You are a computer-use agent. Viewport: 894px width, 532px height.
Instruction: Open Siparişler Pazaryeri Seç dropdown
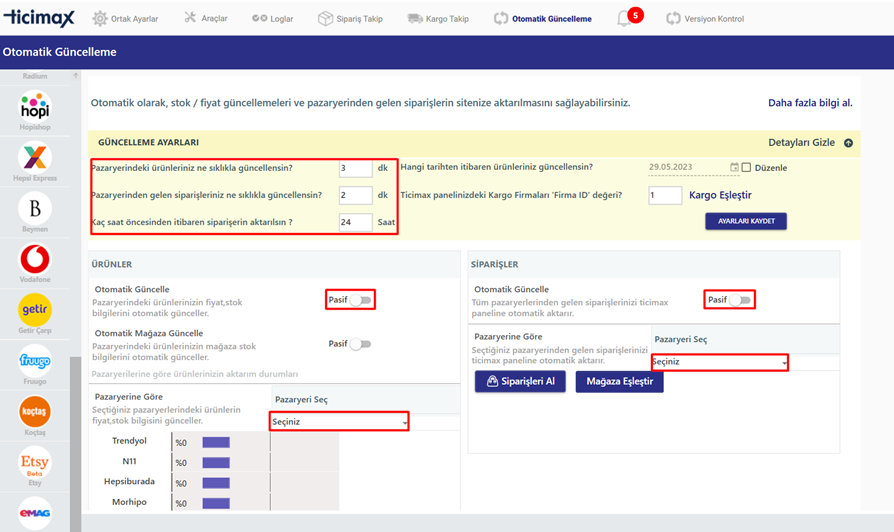720,362
